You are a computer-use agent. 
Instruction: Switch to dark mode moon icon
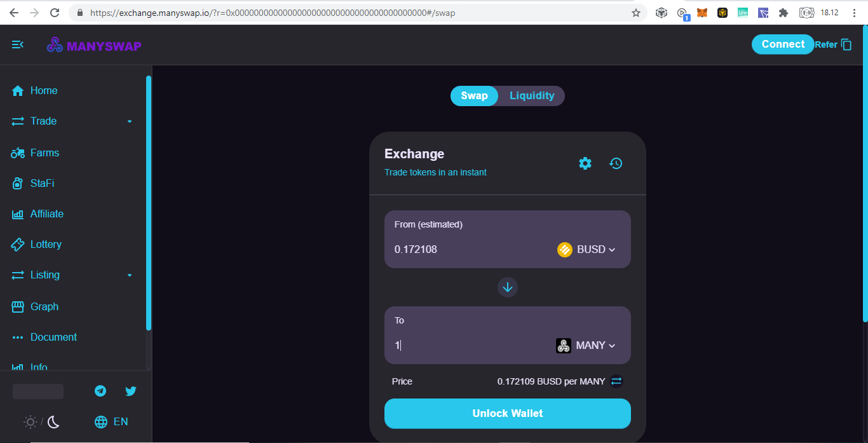[x=53, y=421]
